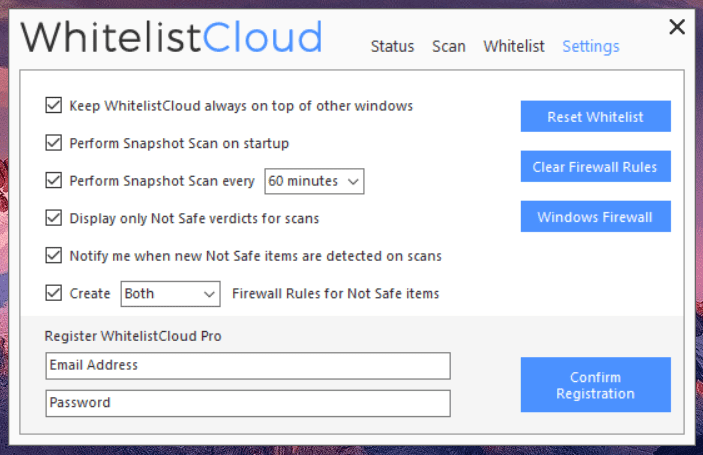Go to the Whitelist tab

coord(514,46)
